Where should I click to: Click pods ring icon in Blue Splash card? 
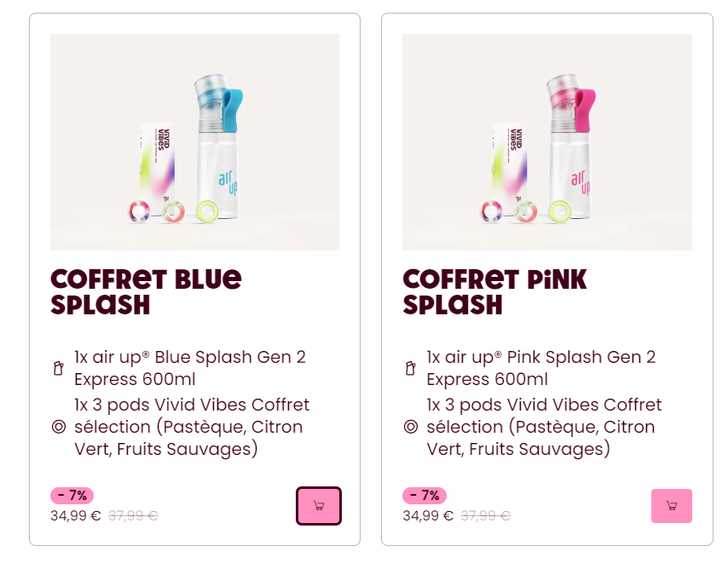58,427
